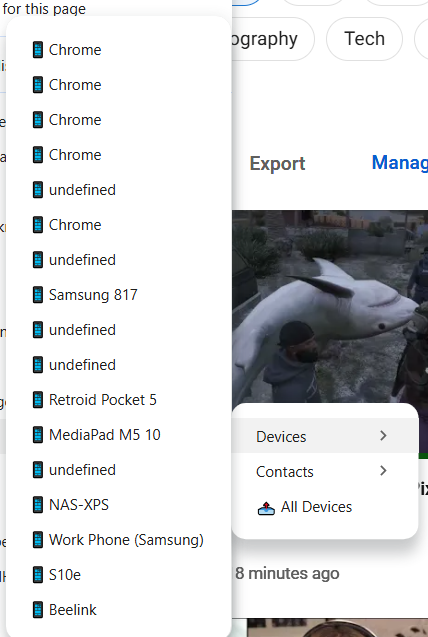
Task: Expand the Devices submenu chevron
Action: [383, 436]
